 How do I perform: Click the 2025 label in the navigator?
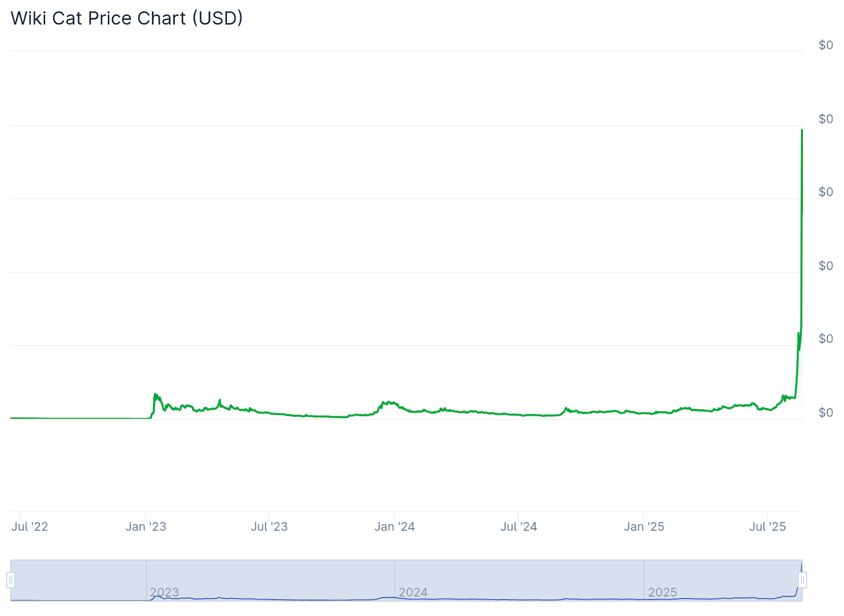pyautogui.click(x=663, y=592)
